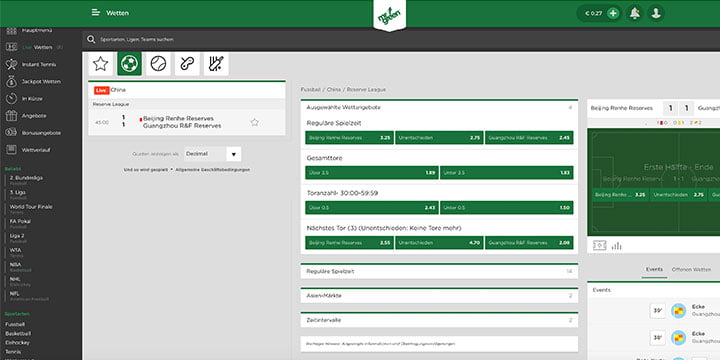Click the 39' Ecke corner flag icon
Viewport: 720px width, 360px height.
click(678, 311)
